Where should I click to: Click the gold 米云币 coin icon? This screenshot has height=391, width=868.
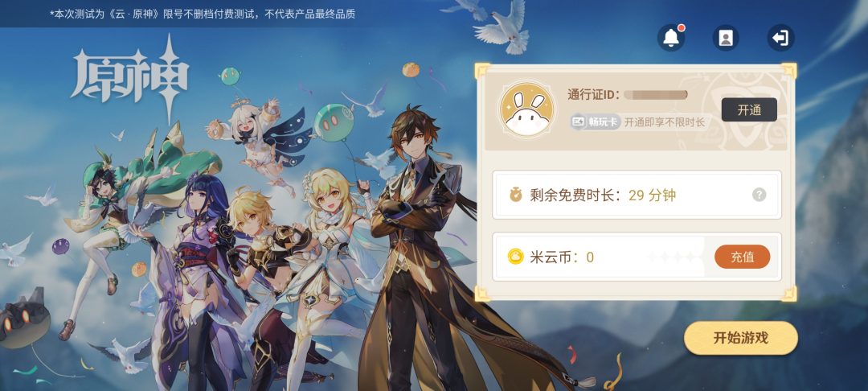tap(515, 257)
